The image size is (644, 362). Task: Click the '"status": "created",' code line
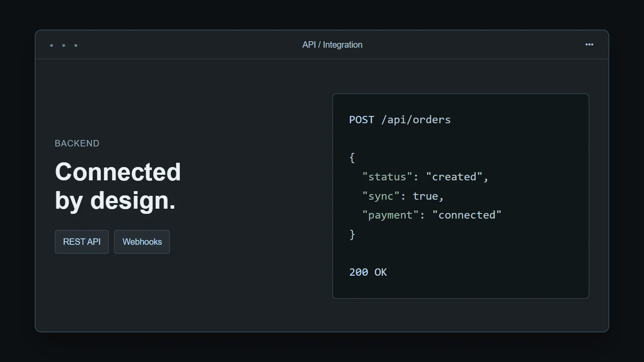pos(425,177)
